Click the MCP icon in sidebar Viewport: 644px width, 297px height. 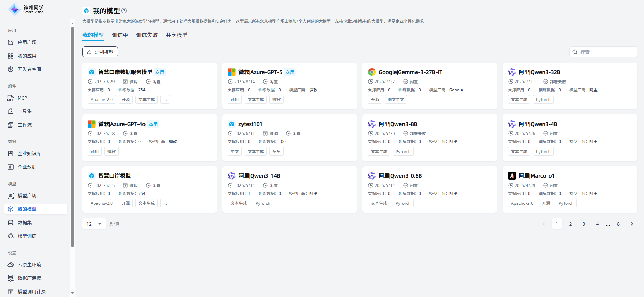point(11,98)
